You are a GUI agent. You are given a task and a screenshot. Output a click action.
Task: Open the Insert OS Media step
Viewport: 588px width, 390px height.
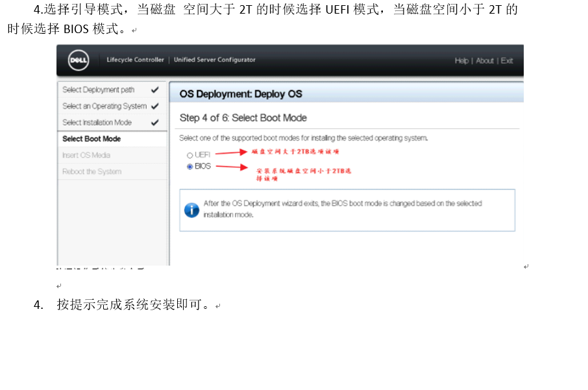(x=112, y=155)
